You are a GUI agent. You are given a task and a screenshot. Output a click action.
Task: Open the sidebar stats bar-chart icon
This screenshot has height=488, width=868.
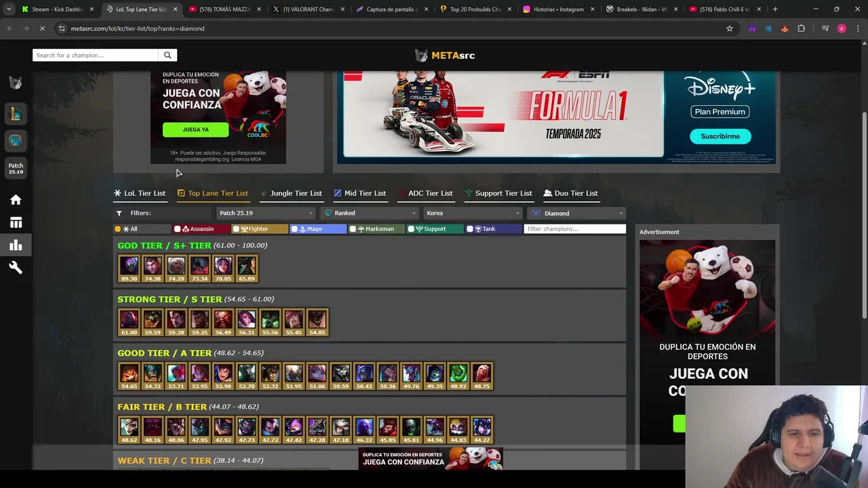click(x=16, y=245)
